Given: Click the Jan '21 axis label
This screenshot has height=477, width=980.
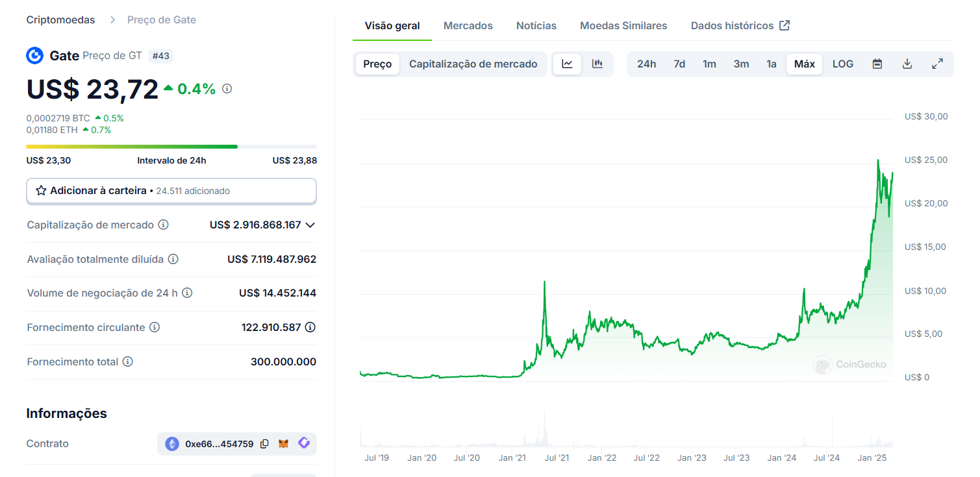Looking at the screenshot, I should pos(512,458).
